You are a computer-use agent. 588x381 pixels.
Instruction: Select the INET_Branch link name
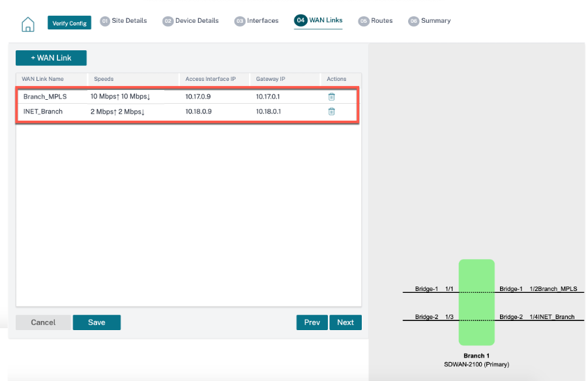[43, 112]
